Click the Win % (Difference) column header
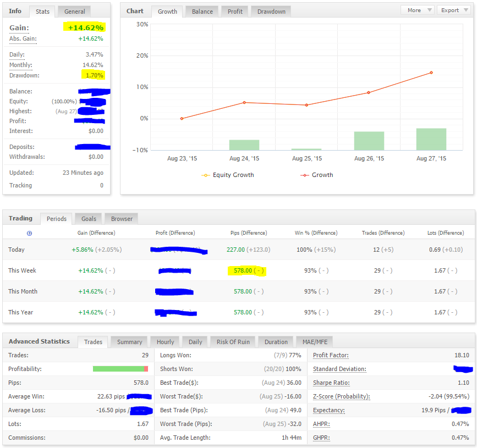Image resolution: width=477 pixels, height=448 pixels. tap(316, 233)
